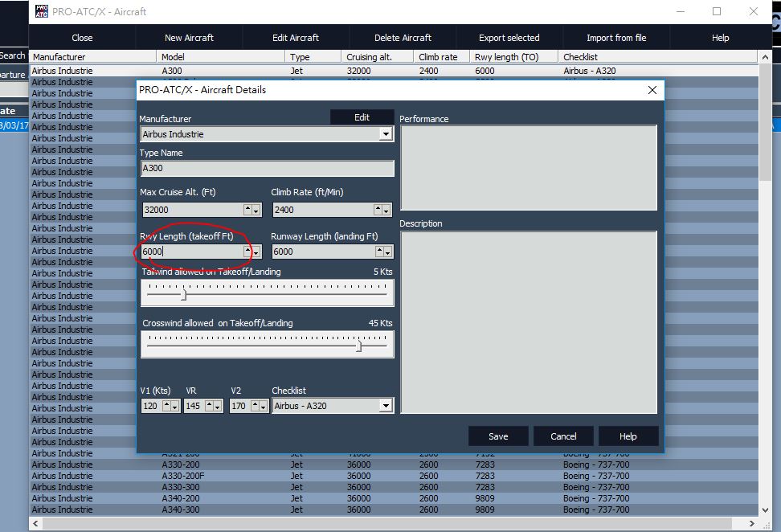Open Help in Aircraft Details dialog

click(x=628, y=436)
